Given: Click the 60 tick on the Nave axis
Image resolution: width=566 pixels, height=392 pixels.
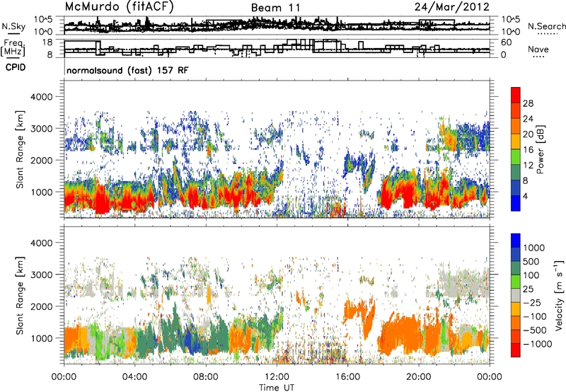Looking at the screenshot, I should click(x=507, y=42).
